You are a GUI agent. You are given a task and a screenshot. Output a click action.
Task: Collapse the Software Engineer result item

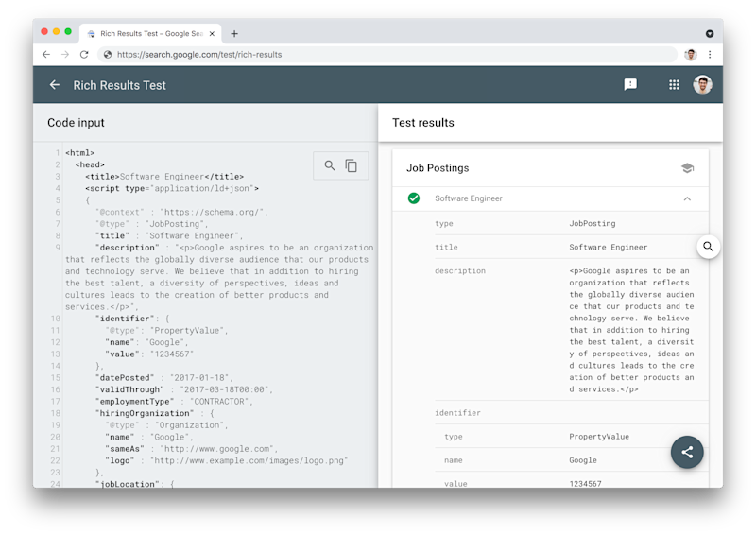click(x=687, y=198)
